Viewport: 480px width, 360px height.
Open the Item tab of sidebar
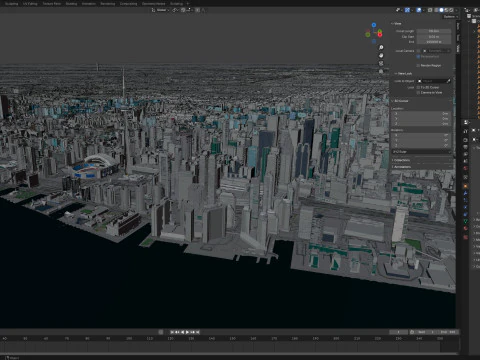coord(458,25)
